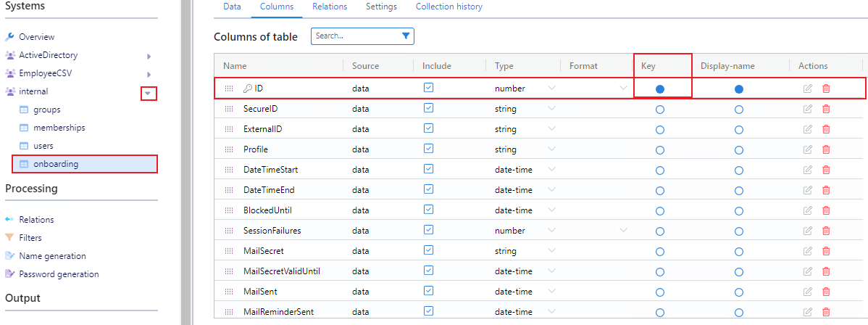Image resolution: width=868 pixels, height=325 pixels.
Task: Click trash icon for the MailSecret row
Action: (x=826, y=251)
